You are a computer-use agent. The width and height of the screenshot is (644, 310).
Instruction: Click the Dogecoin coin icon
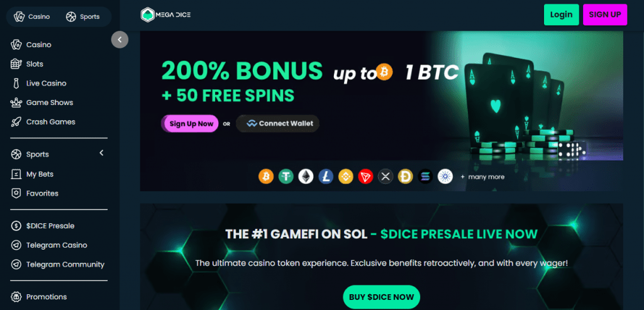406,177
